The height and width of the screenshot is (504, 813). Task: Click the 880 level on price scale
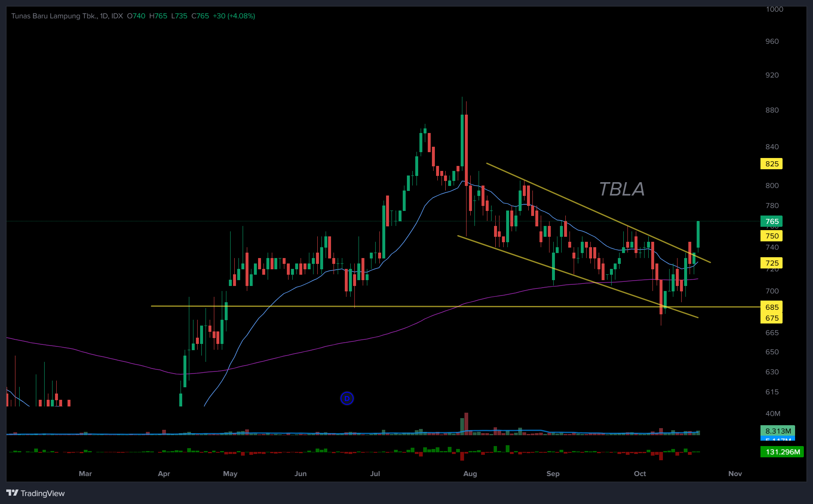(x=772, y=110)
